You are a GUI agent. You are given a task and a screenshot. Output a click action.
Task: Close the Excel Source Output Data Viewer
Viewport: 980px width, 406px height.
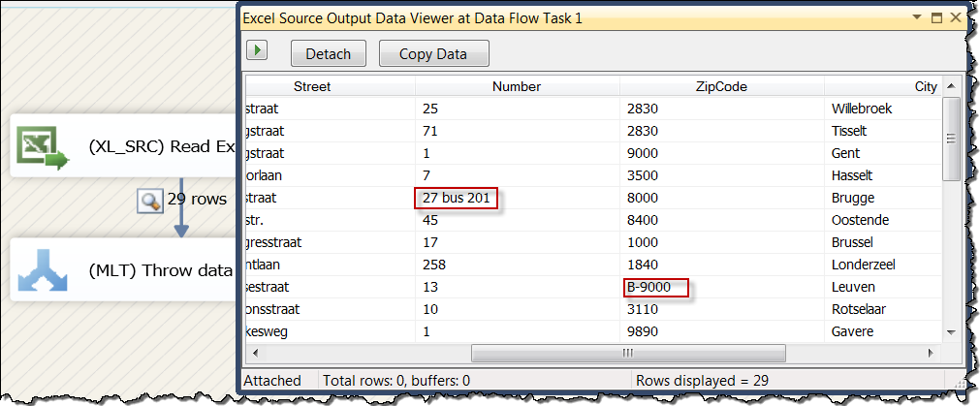click(955, 18)
